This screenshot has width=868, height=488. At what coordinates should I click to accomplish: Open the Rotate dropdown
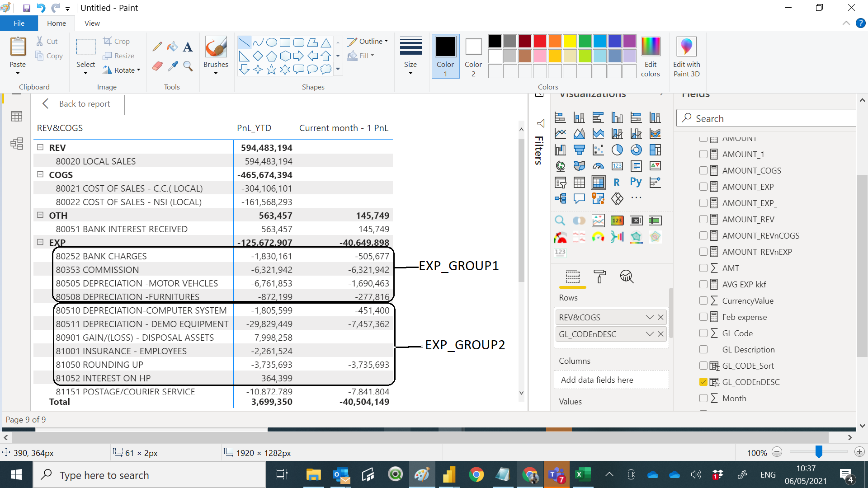point(122,70)
